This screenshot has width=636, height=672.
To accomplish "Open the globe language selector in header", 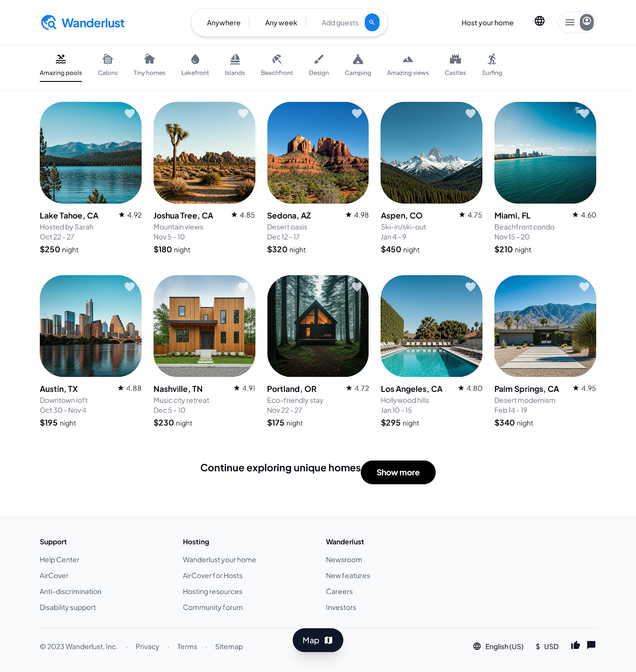I will tap(539, 21).
